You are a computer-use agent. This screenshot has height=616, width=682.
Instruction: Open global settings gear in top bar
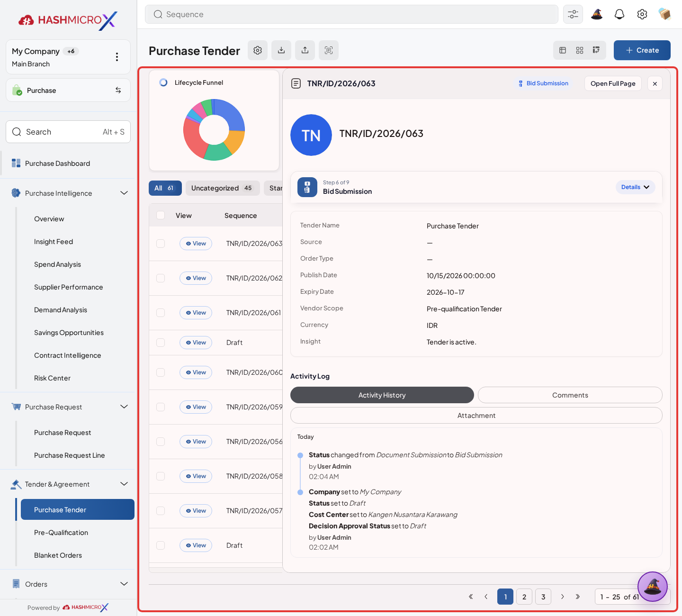pos(642,14)
